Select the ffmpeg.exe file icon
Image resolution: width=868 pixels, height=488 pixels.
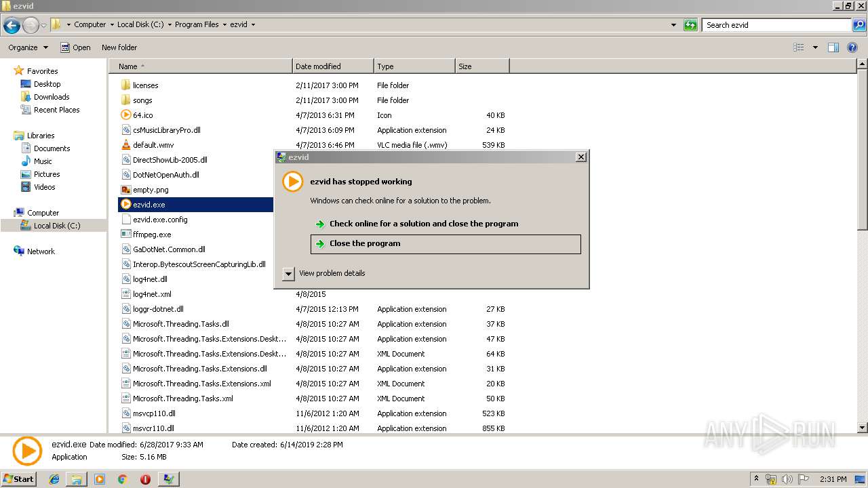tap(125, 235)
